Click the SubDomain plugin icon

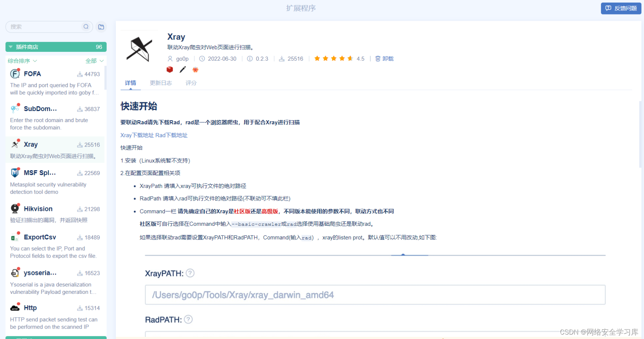point(15,108)
